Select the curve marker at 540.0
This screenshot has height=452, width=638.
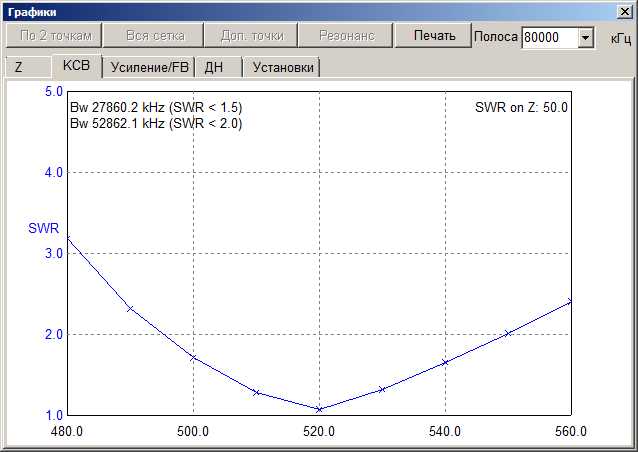tap(445, 362)
